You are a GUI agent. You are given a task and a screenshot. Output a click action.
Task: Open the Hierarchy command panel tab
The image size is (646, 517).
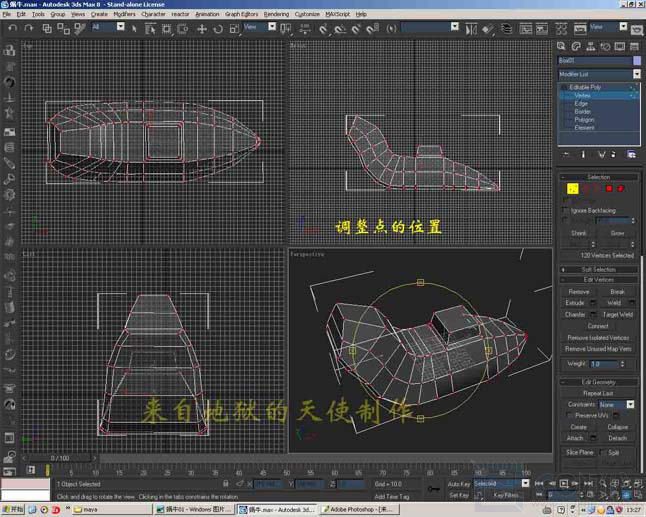tap(590, 46)
